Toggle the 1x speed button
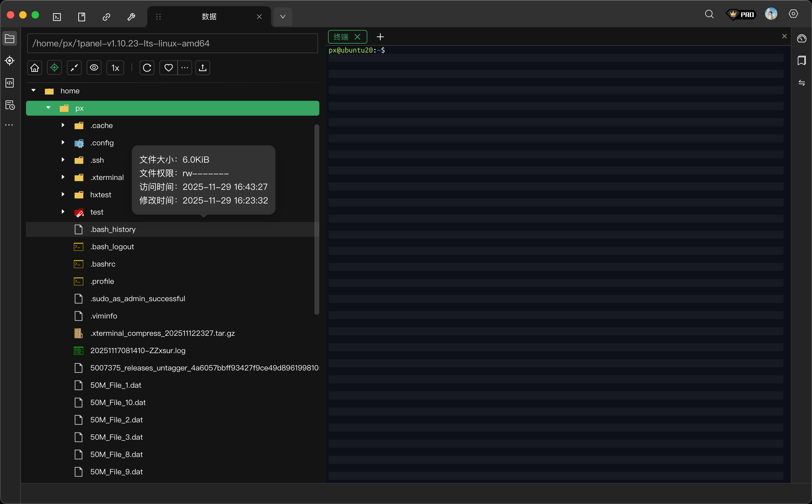812x504 pixels. (x=115, y=68)
